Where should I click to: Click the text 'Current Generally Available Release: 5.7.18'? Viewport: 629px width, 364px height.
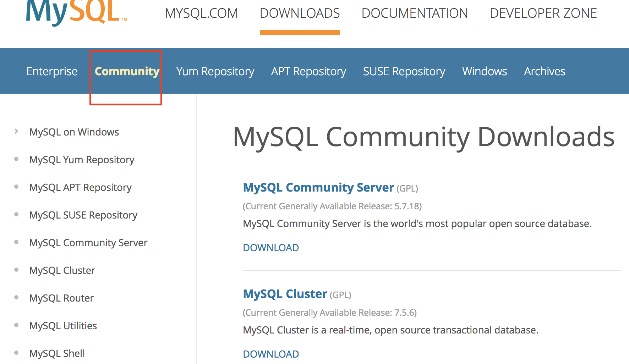click(332, 206)
